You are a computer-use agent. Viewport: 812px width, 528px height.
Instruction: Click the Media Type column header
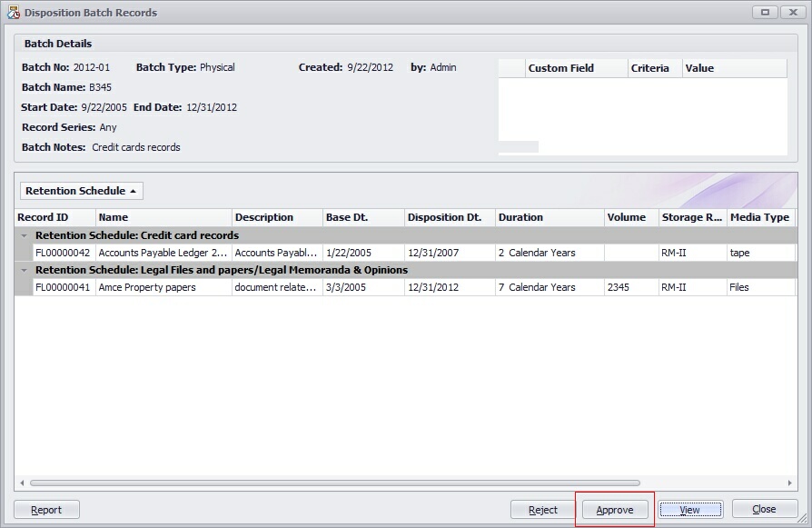point(759,217)
